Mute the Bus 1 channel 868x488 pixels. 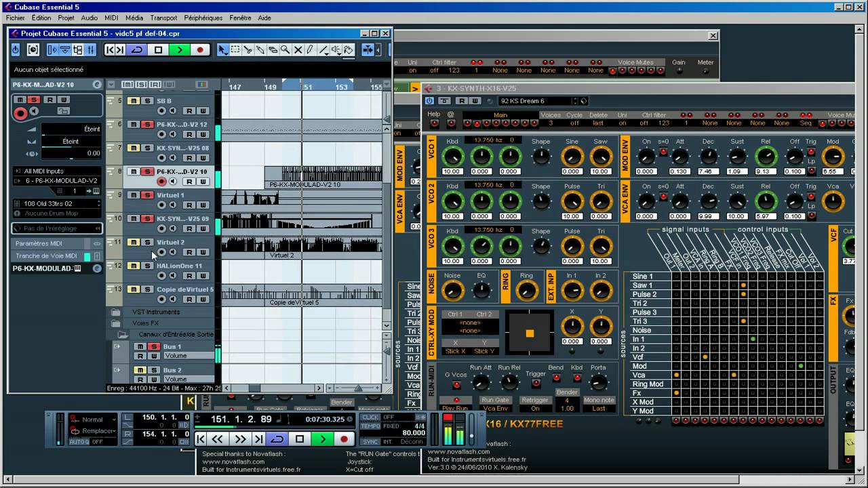(x=140, y=347)
